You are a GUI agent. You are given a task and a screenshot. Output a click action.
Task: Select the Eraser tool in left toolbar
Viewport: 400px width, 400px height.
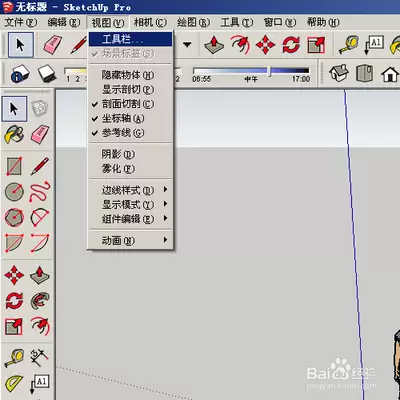pos(40,134)
